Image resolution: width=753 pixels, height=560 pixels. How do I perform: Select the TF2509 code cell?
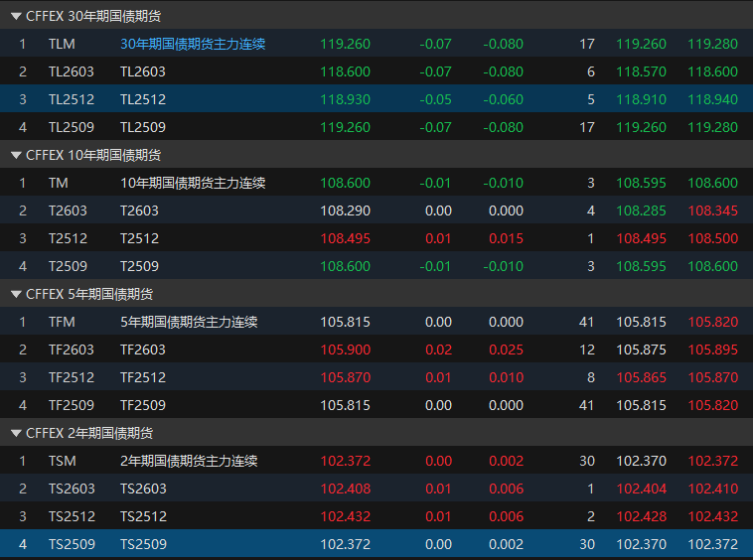(x=72, y=405)
